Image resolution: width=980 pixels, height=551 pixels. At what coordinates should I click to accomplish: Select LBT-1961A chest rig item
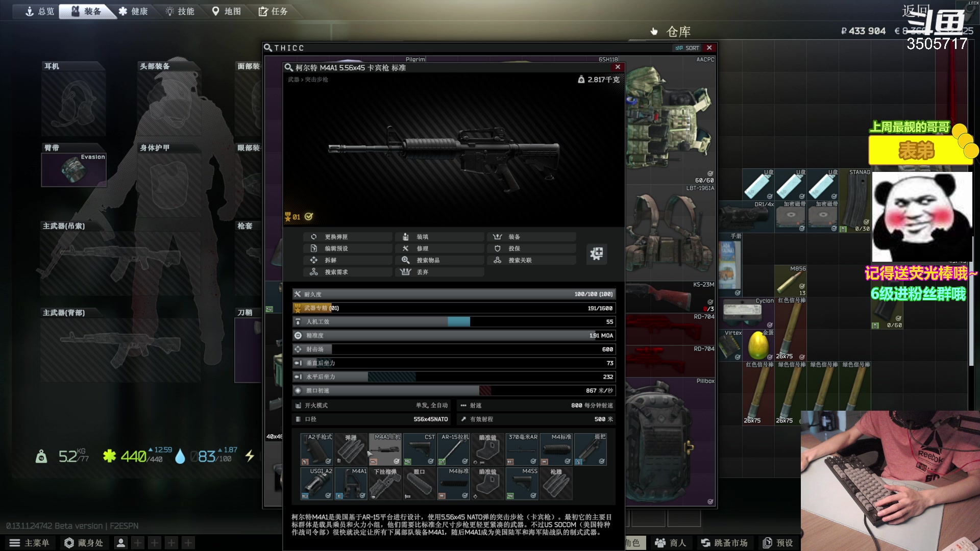pyautogui.click(x=670, y=232)
